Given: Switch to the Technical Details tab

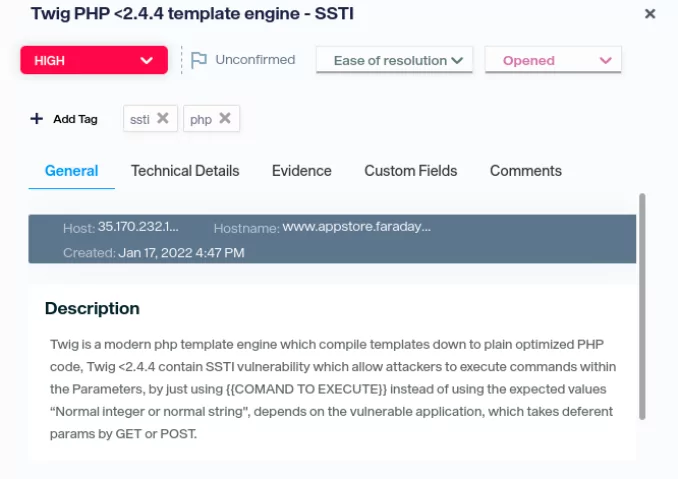Looking at the screenshot, I should point(185,171).
